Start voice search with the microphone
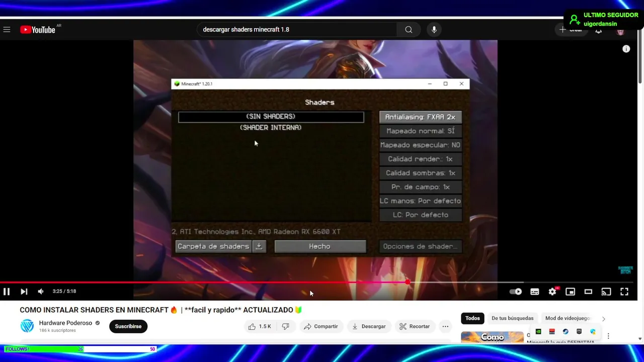Image resolution: width=644 pixels, height=362 pixels. [434, 30]
